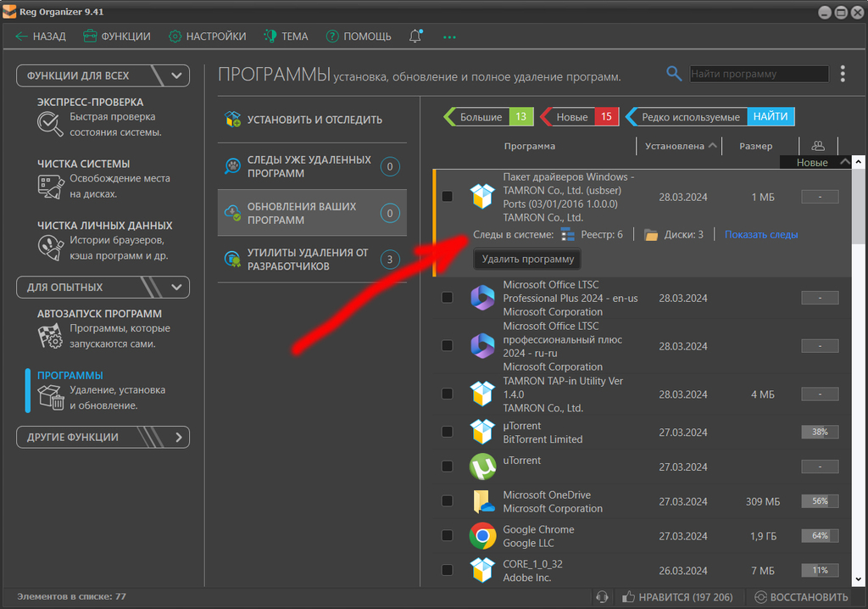The height and width of the screenshot is (609, 868).
Task: Click the program list scrollbar down arrow
Action: [858, 579]
